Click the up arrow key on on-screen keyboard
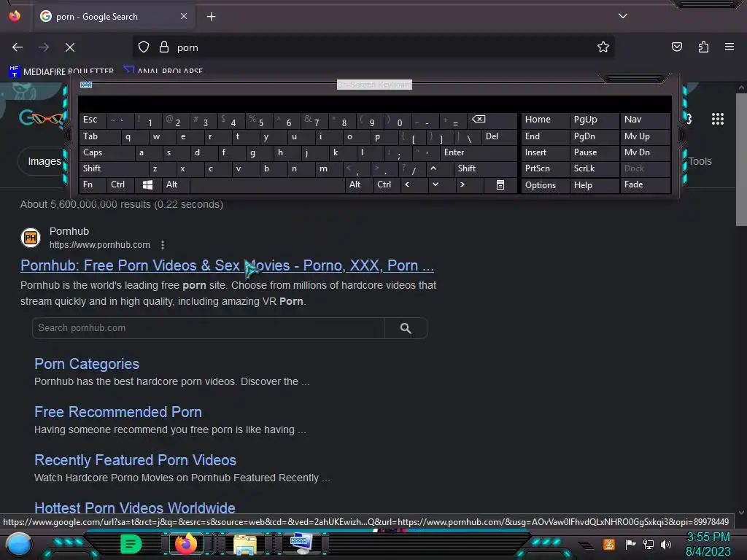Viewport: 747px width, 560px height. (x=433, y=168)
